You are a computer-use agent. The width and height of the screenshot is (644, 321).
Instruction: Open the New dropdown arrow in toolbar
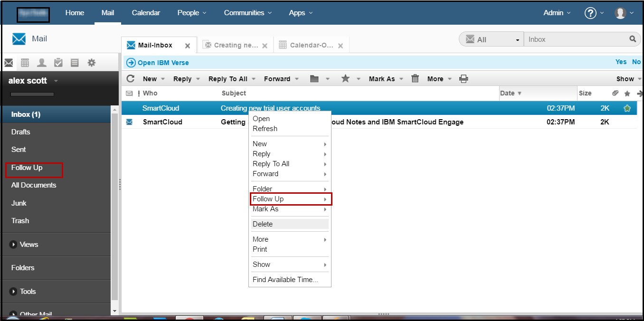[x=163, y=79]
